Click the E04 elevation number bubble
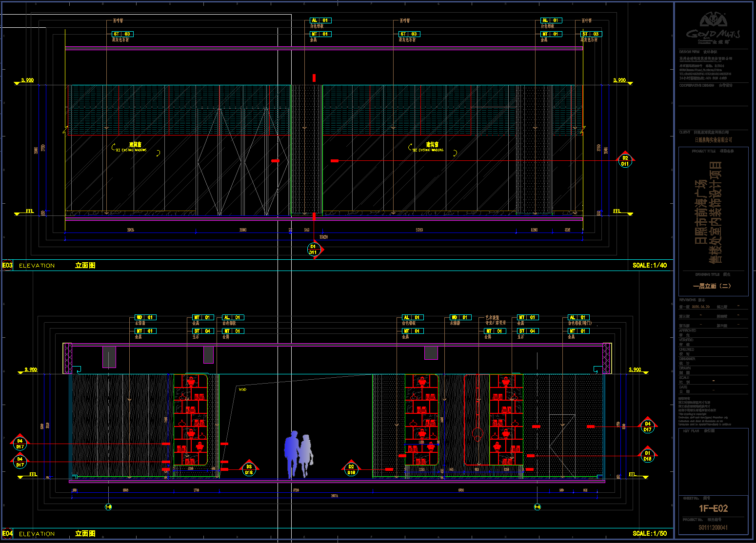This screenshot has height=543, width=756. (7, 533)
